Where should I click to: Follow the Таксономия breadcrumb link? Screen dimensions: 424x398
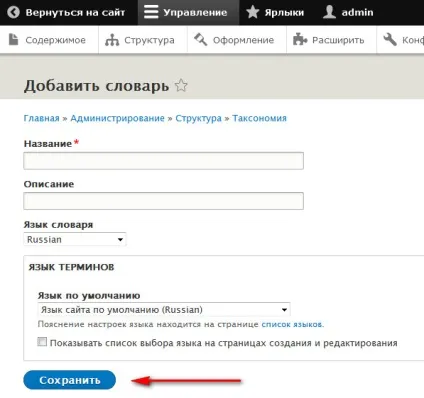click(x=259, y=118)
